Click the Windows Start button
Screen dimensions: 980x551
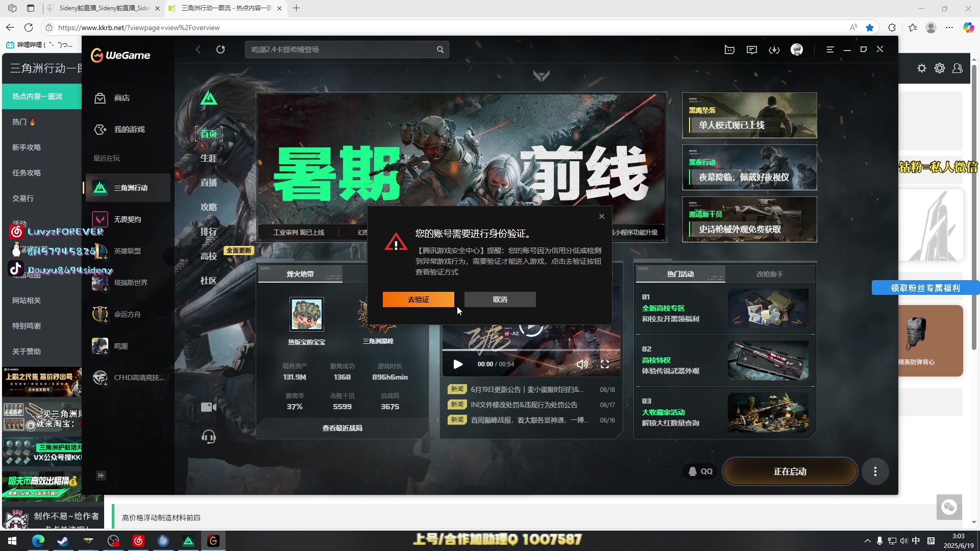[12, 541]
